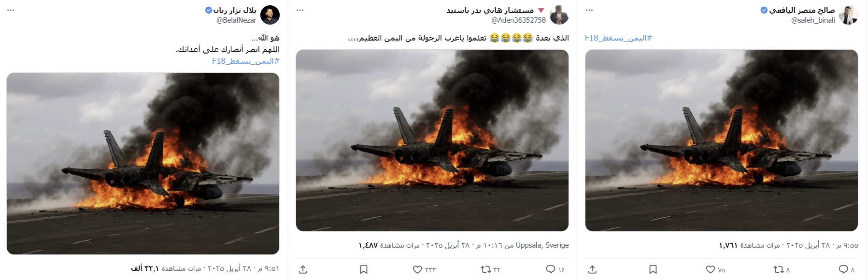Open the burning jet image in BelalNezar tweet

143,164
